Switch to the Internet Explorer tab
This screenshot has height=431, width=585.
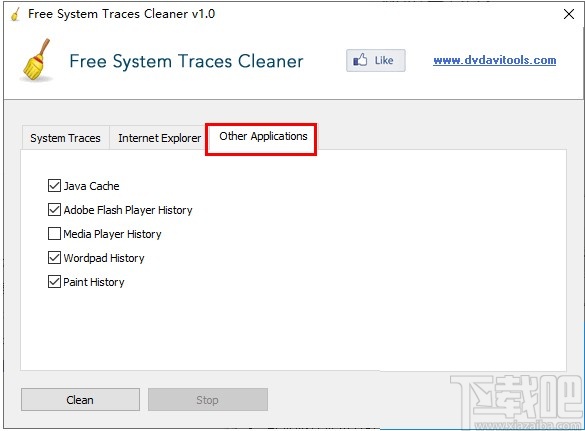[x=159, y=138]
